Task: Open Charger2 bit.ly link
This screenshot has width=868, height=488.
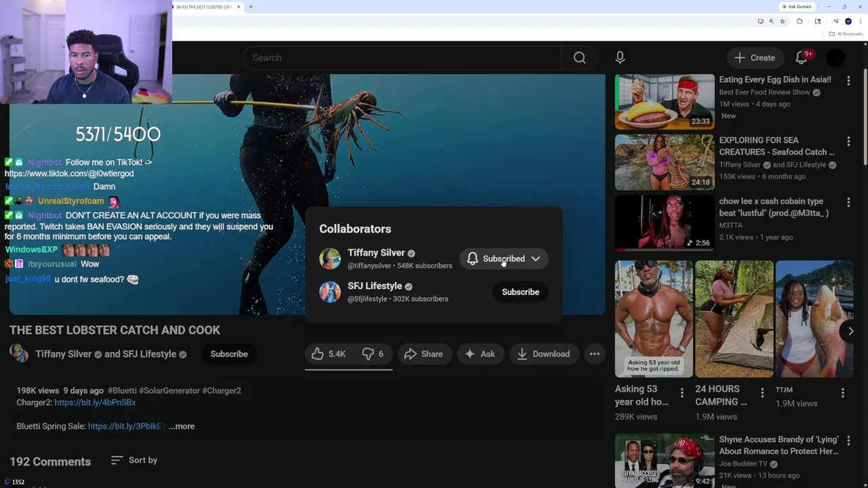Action: [95, 403]
